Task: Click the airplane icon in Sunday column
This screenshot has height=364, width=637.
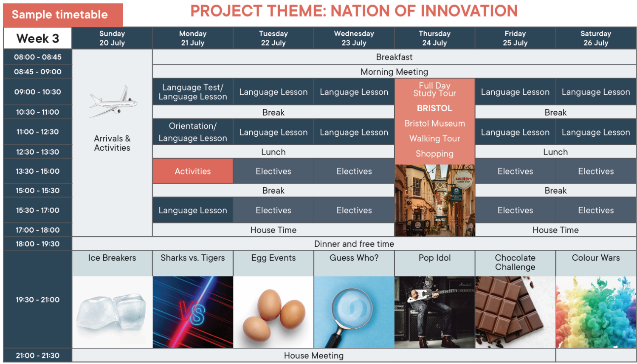Action: click(x=113, y=102)
